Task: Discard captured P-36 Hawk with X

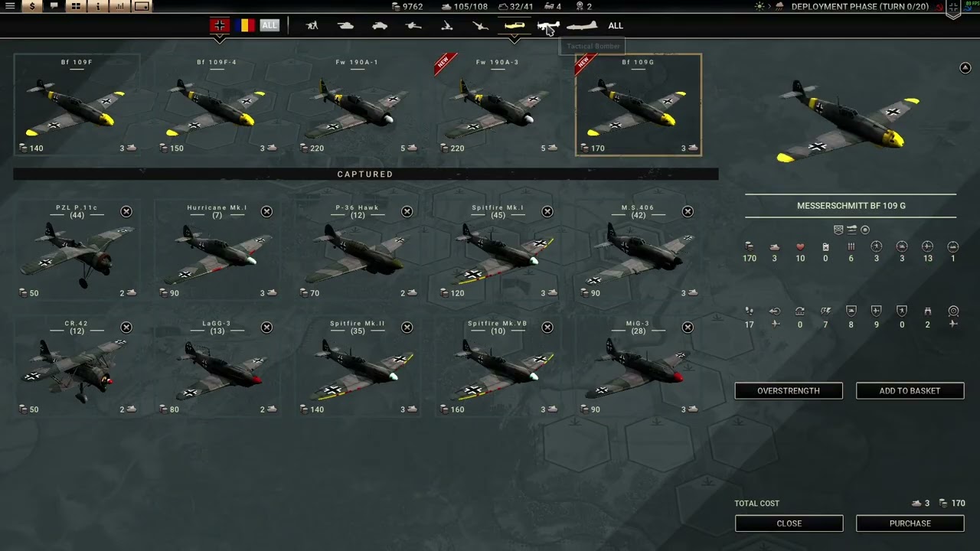Action: 407,211
